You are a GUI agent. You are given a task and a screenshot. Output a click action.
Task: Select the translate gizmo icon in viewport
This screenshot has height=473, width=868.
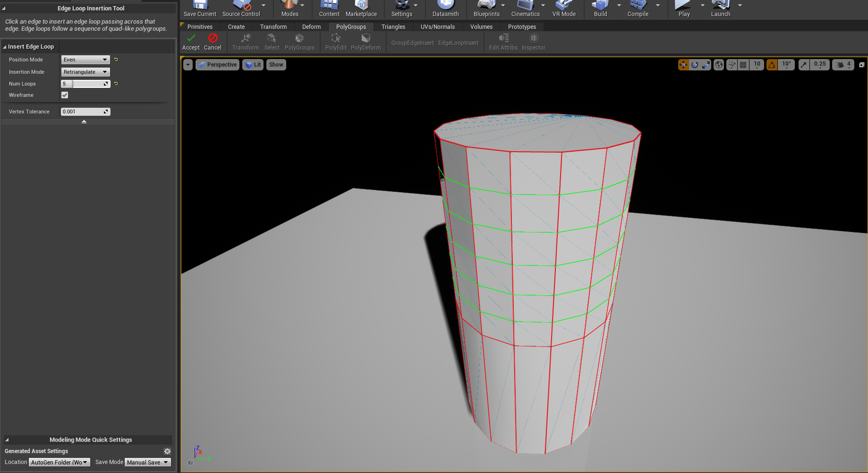coord(683,65)
